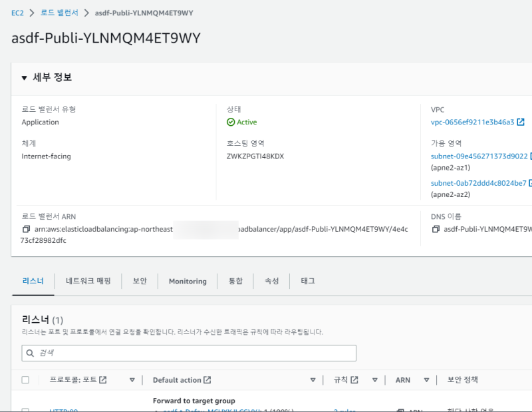532x412 pixels.
Task: Focus the listener 검색 search field
Action: click(193, 353)
